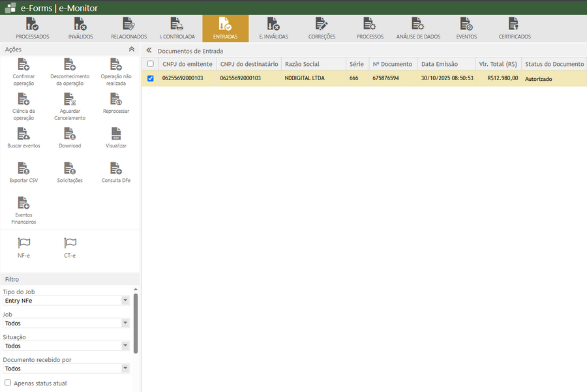Screen dimensions: 587x392
Task: Click the Confirmar operação icon
Action: 23,65
